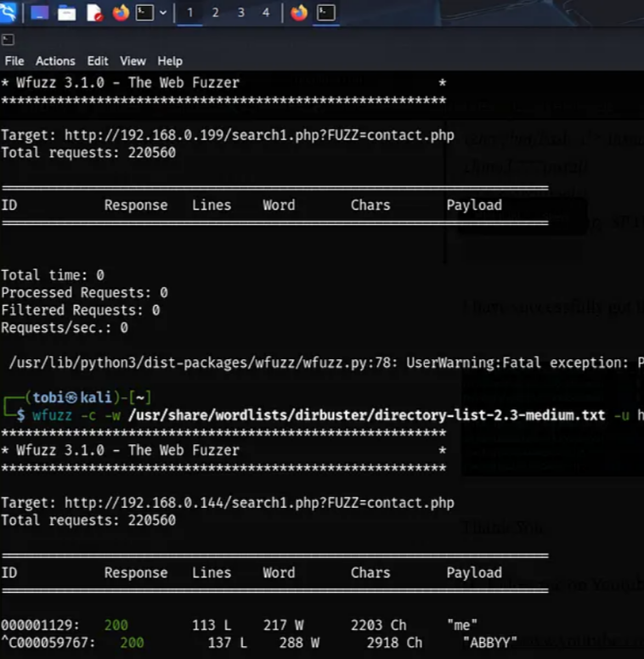Image resolution: width=644 pixels, height=659 pixels.
Task: Click the top Wfuzz 3.1.0 banner text
Action: [127, 82]
